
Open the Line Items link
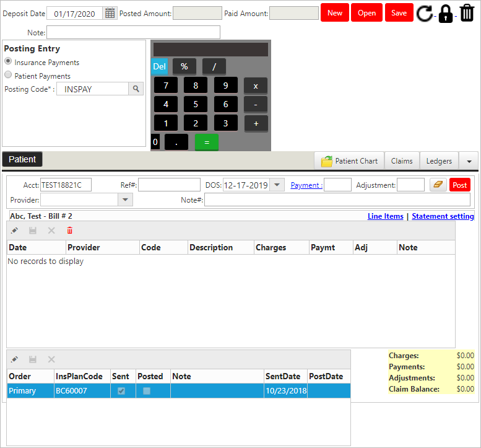(x=385, y=216)
